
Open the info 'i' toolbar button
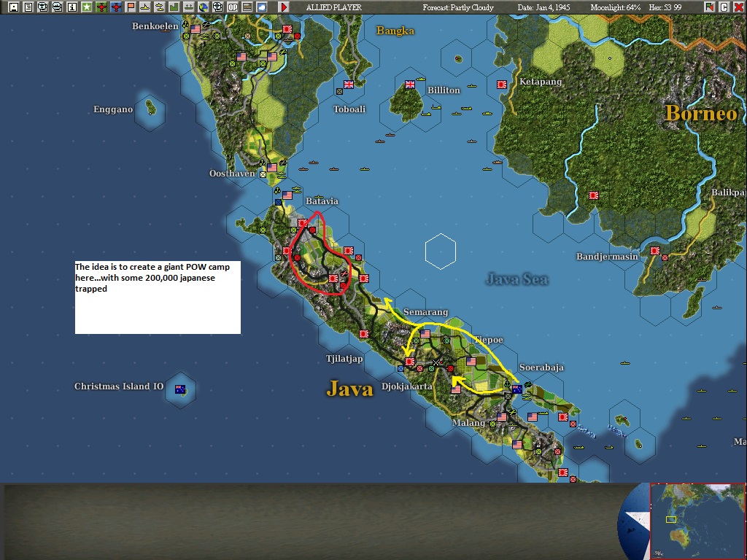pos(72,7)
